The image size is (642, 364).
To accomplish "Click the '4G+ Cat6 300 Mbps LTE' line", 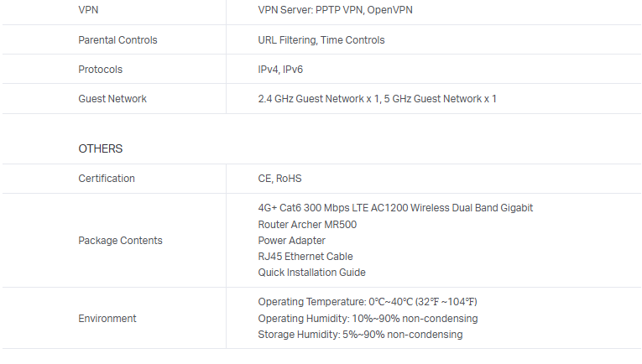I will [x=395, y=207].
